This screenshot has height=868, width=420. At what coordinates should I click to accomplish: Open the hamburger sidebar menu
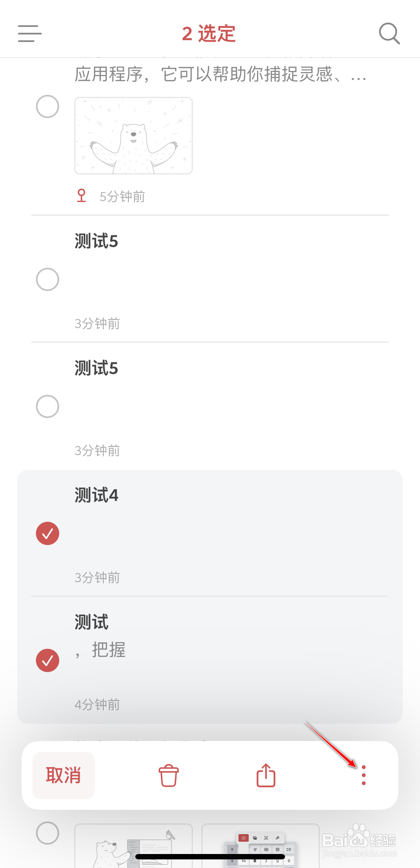30,34
